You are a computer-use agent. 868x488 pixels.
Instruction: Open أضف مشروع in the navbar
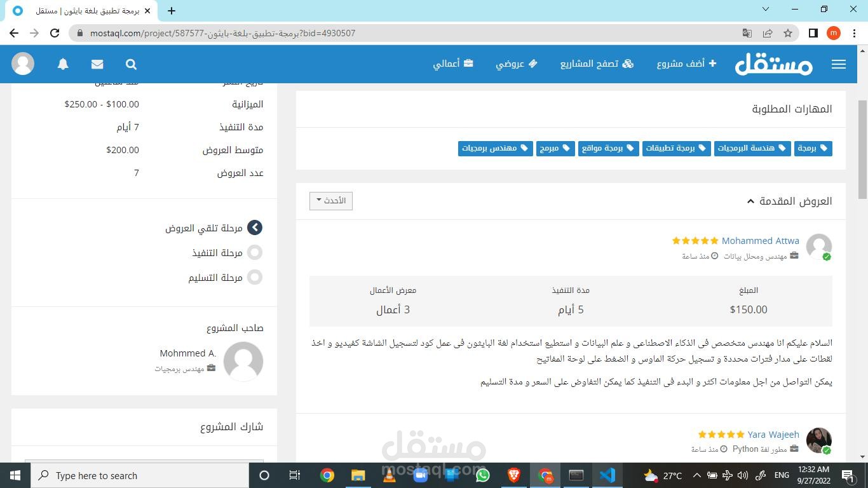pos(686,64)
